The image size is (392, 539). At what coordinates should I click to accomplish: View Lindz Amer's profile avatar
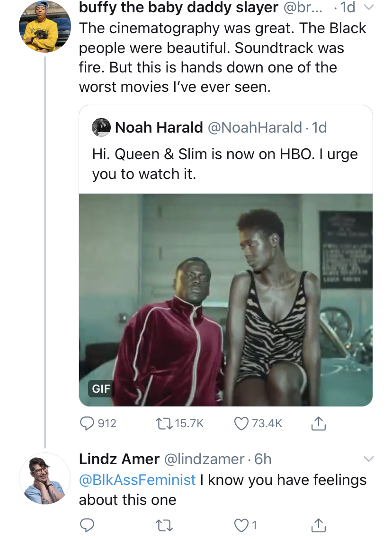click(x=45, y=479)
